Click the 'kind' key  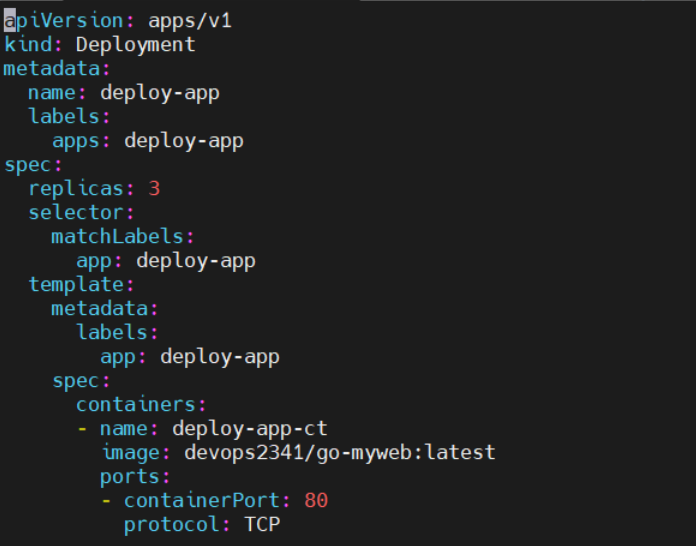click(x=28, y=44)
